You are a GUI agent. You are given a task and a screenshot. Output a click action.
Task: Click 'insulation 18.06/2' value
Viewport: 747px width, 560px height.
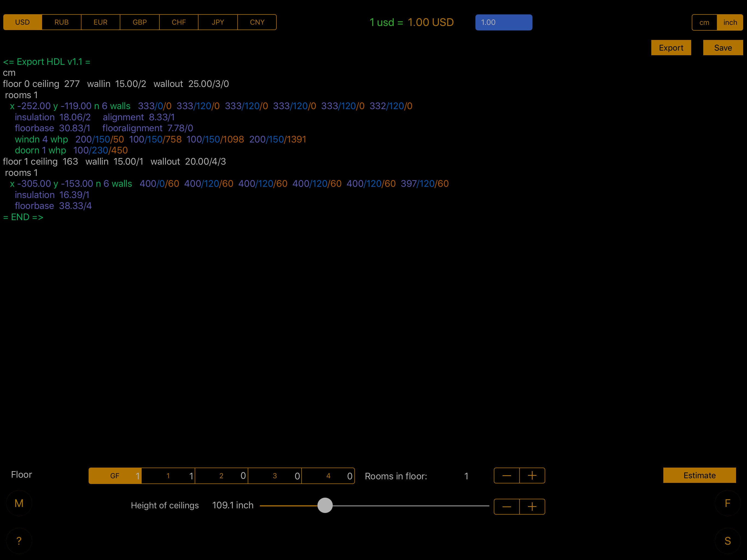click(53, 117)
